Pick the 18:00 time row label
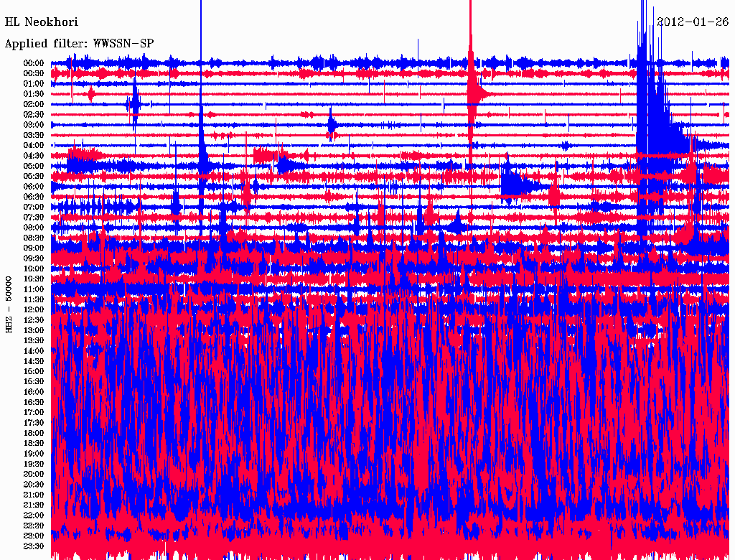735x560 pixels. [34, 433]
